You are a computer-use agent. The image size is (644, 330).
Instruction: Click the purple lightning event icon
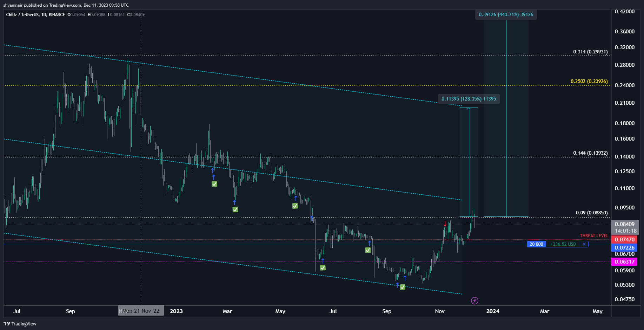pos(474,300)
